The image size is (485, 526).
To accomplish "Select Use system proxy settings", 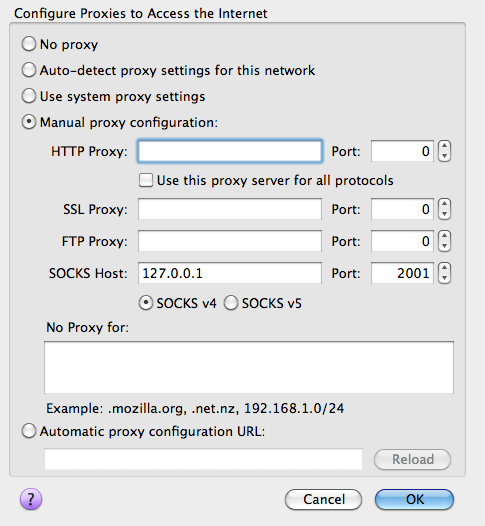I will pyautogui.click(x=29, y=96).
